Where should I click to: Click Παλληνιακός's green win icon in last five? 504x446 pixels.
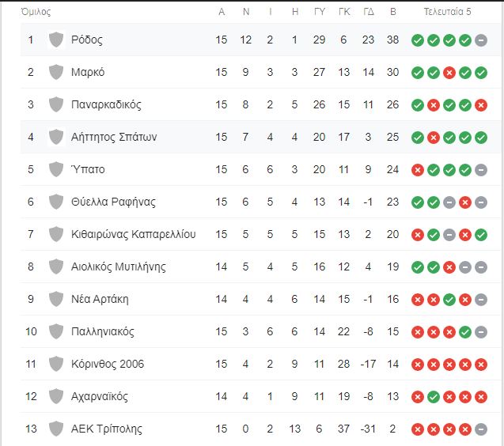click(465, 332)
